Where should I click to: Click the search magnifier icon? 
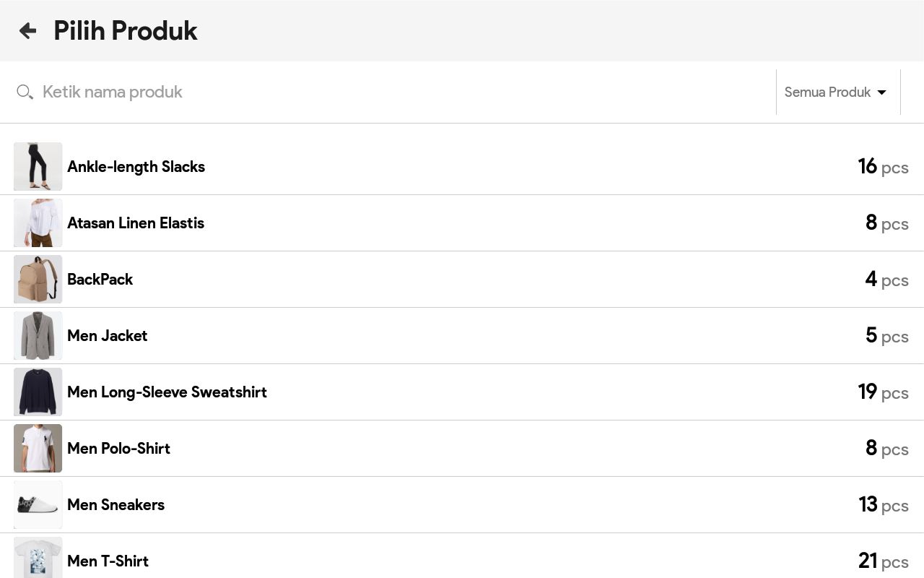25,92
